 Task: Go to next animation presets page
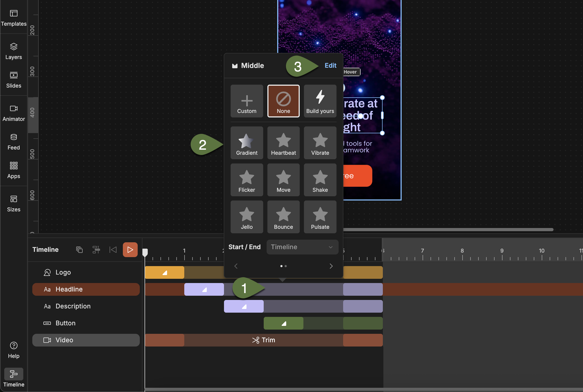(331, 266)
